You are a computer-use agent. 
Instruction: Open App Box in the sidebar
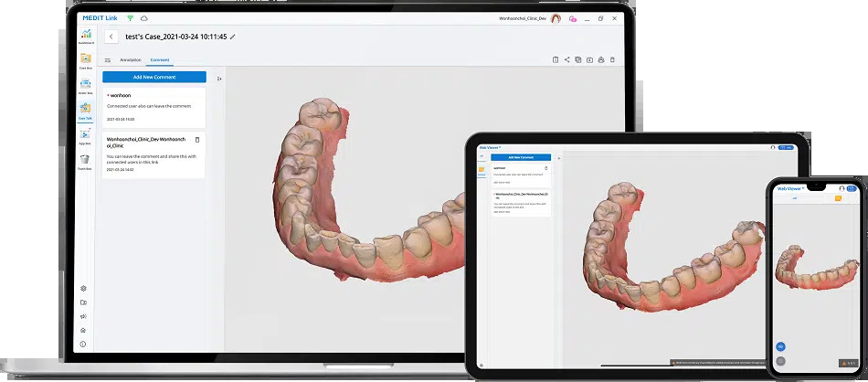85,136
